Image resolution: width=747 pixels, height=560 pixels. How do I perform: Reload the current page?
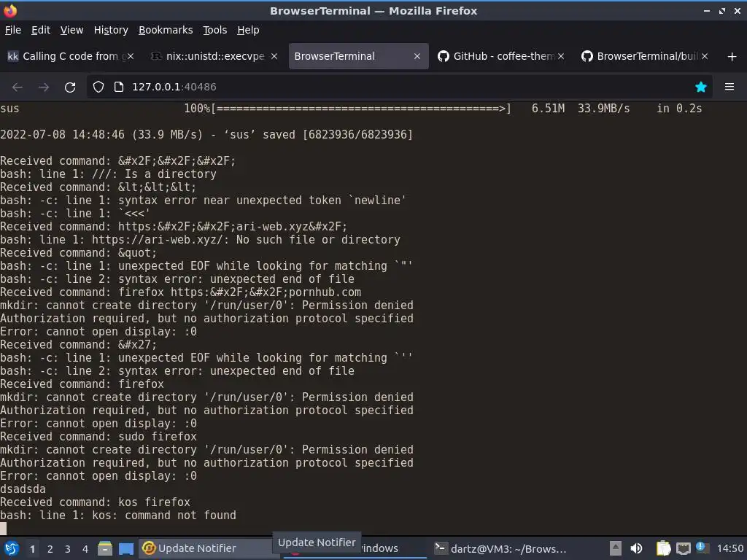click(70, 87)
